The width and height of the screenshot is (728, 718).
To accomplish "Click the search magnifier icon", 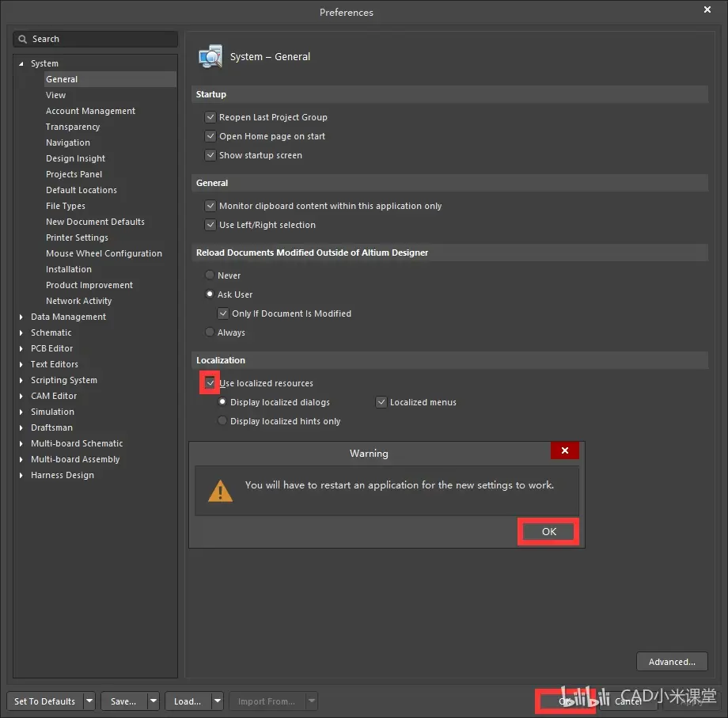I will click(x=22, y=39).
